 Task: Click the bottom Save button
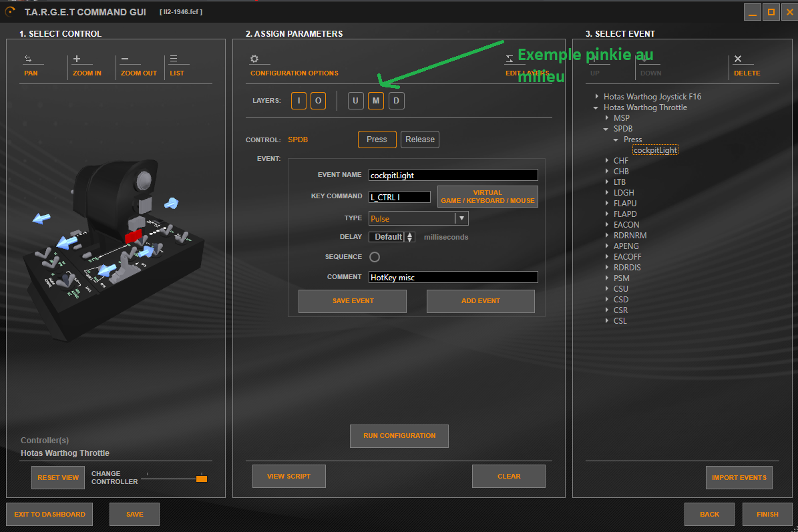click(134, 514)
